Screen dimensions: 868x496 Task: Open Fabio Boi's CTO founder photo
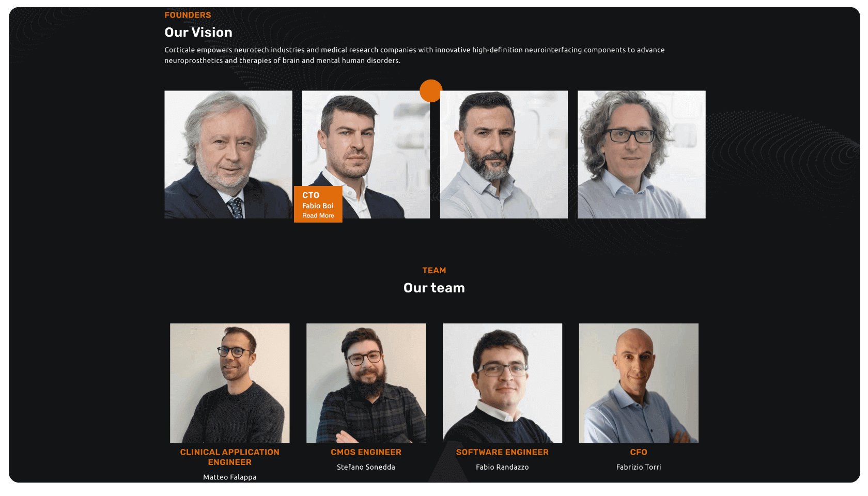coord(366,154)
